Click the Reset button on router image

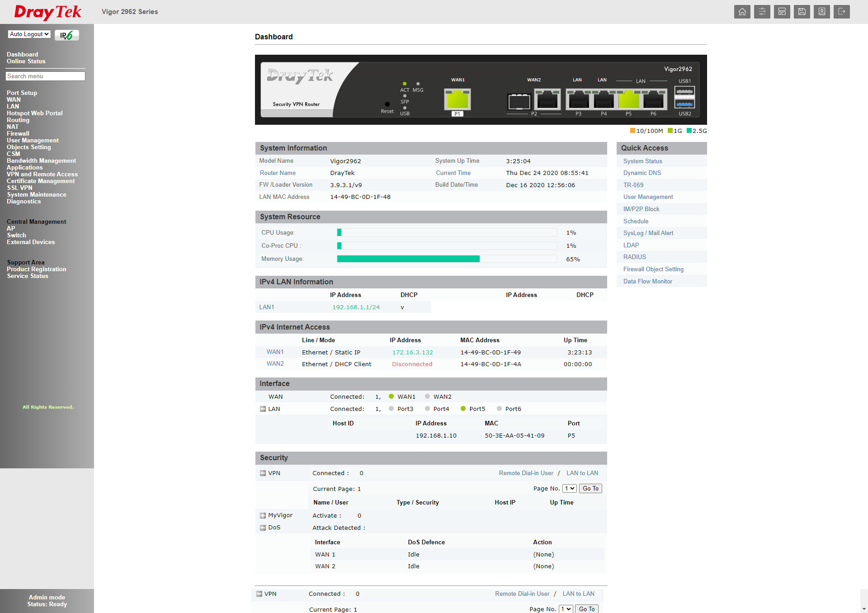[x=387, y=104]
